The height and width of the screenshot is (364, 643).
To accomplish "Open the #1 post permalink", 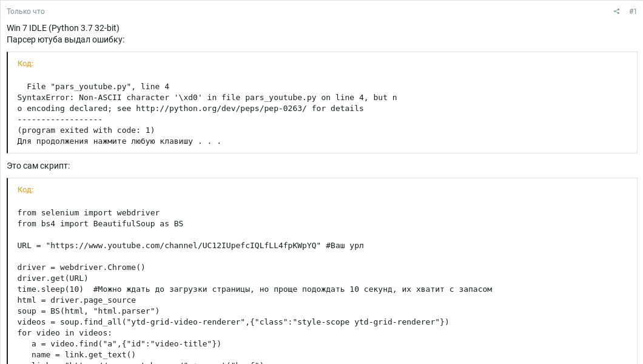I will click(633, 12).
